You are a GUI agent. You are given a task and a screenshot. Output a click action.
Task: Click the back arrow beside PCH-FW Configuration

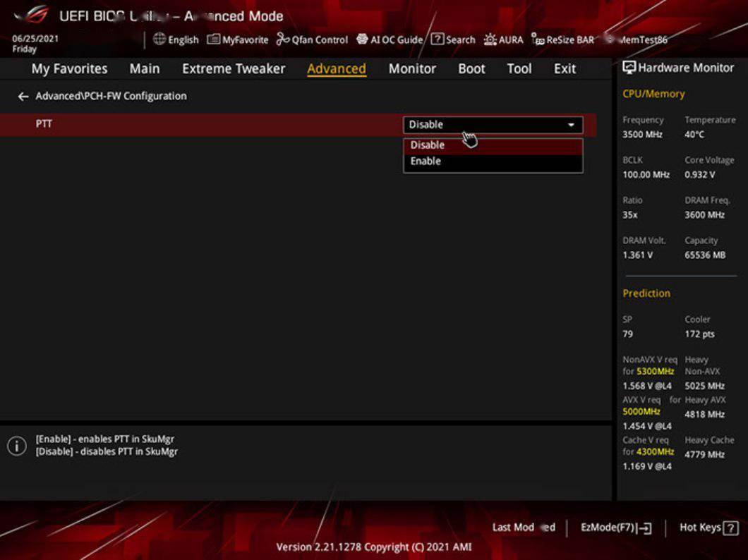[x=23, y=97]
